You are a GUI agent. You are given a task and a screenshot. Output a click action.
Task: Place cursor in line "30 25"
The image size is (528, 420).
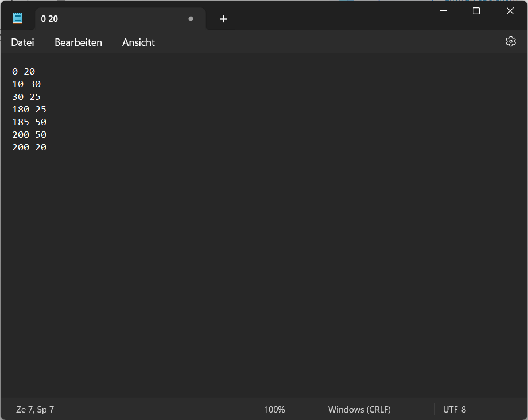click(26, 97)
